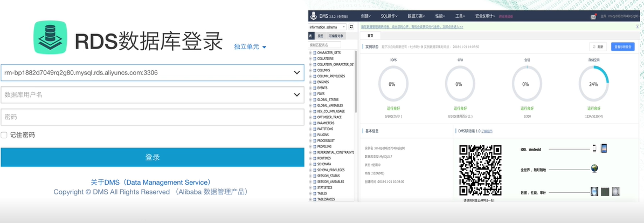Open the SQL操作 menu
Screen dimensions: 644x223
click(x=389, y=16)
